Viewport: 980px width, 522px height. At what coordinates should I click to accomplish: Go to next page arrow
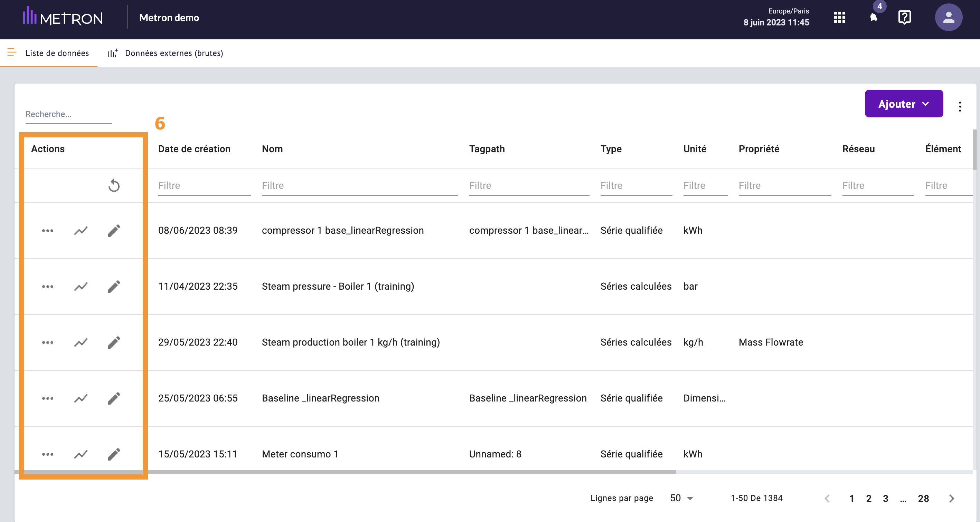(x=952, y=499)
